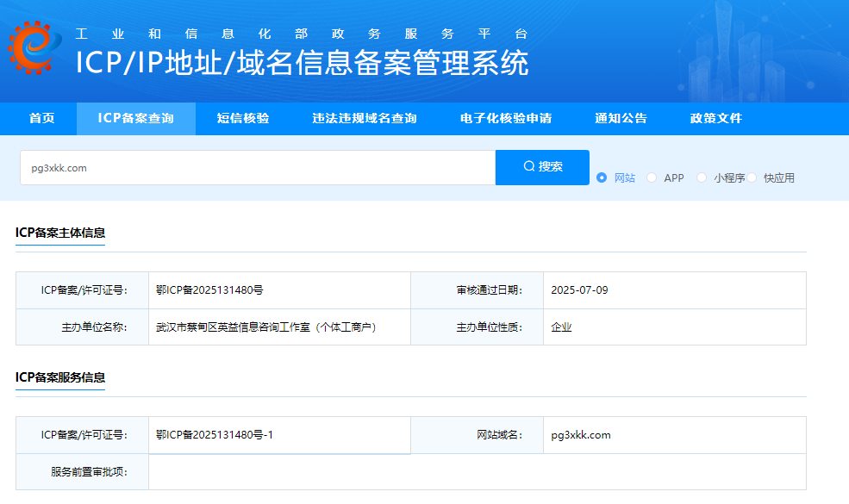Image resolution: width=849 pixels, height=504 pixels.
Task: Choose the 快应用 radio option
Action: coord(752,177)
